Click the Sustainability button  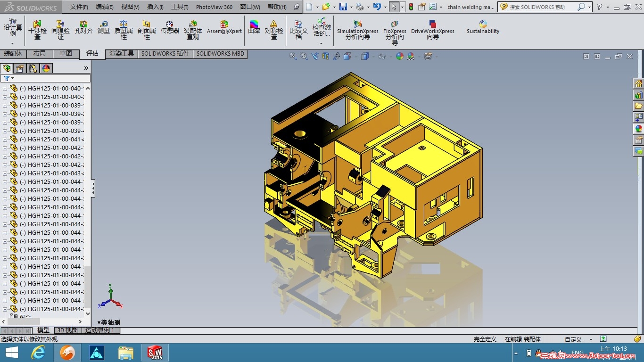[x=483, y=27]
